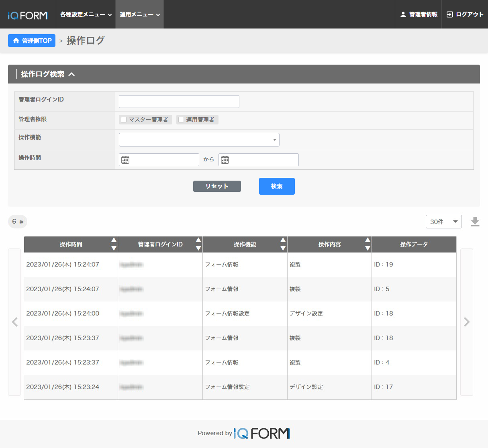Open the end date calendar picker
Image resolution: width=488 pixels, height=448 pixels.
pos(225,160)
